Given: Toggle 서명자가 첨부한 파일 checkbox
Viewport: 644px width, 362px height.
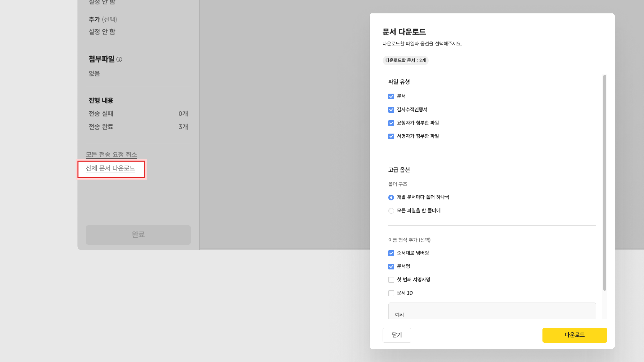Looking at the screenshot, I should coord(391,136).
